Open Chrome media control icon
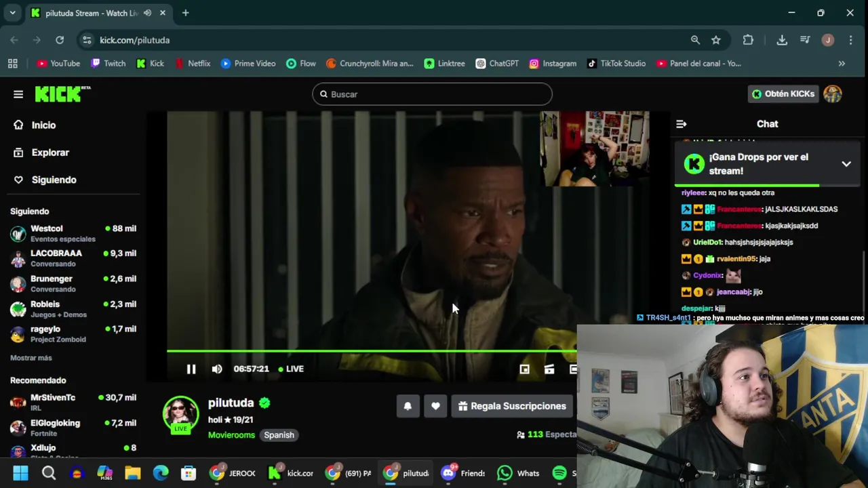868x488 pixels. click(805, 40)
